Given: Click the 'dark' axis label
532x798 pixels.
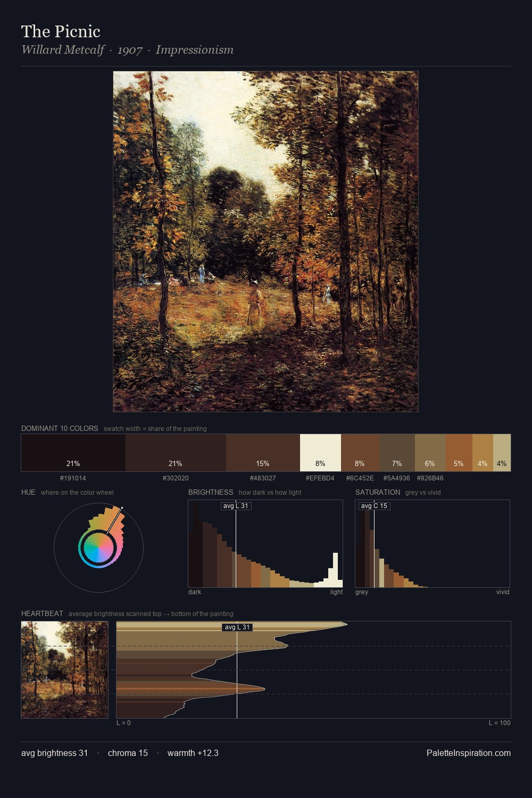Looking at the screenshot, I should (195, 592).
